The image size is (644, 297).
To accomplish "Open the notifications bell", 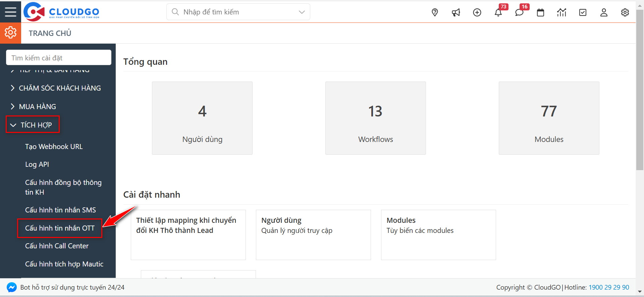I will [x=498, y=12].
